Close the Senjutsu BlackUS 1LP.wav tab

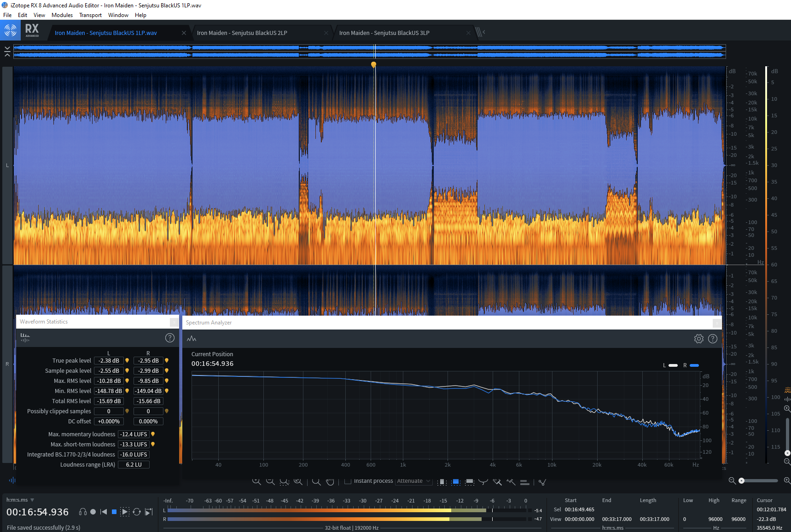(184, 33)
